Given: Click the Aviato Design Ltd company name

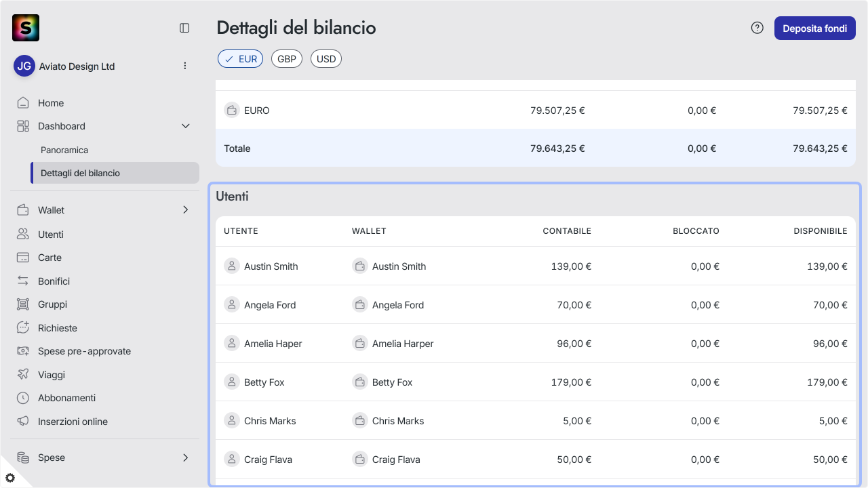Looking at the screenshot, I should [77, 66].
